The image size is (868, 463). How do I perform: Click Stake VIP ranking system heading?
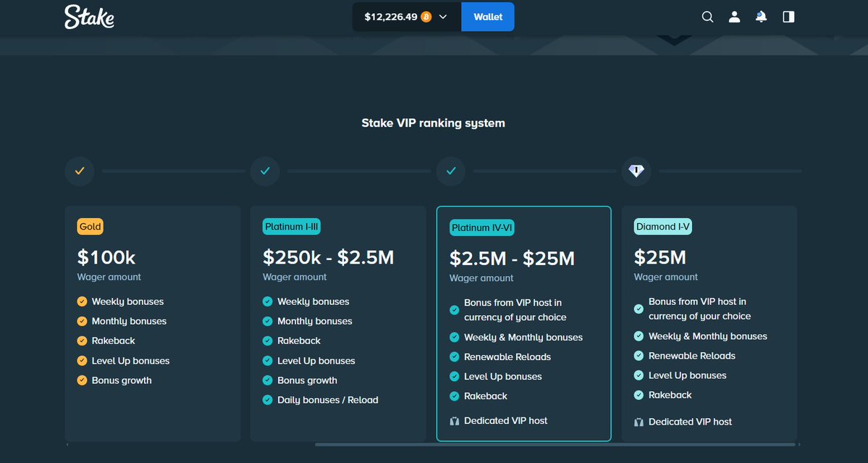pos(434,123)
